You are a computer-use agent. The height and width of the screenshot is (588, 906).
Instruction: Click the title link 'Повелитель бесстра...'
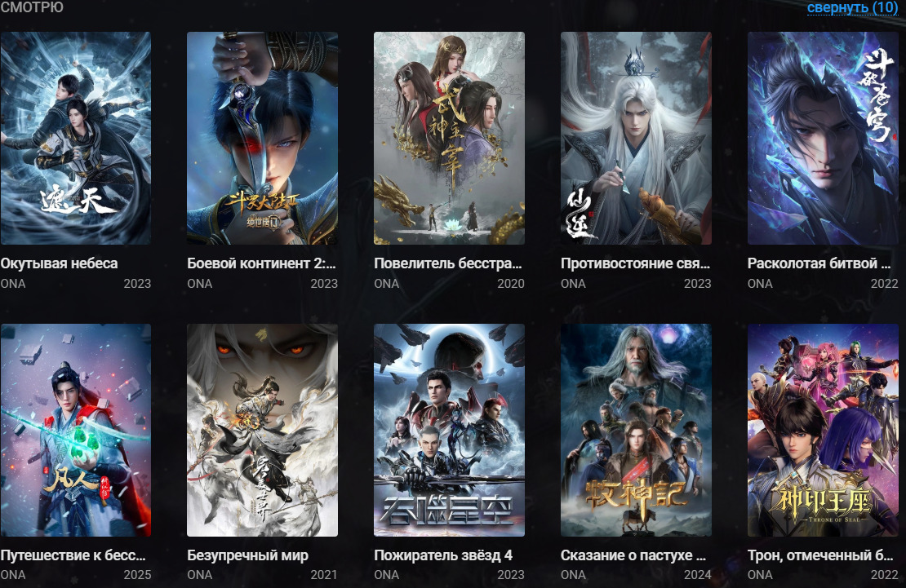click(x=448, y=263)
